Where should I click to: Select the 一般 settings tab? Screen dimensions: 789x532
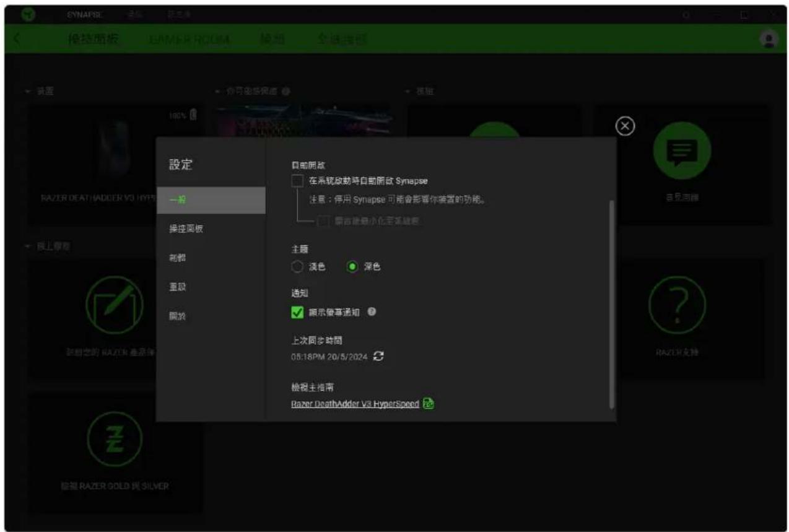(211, 200)
